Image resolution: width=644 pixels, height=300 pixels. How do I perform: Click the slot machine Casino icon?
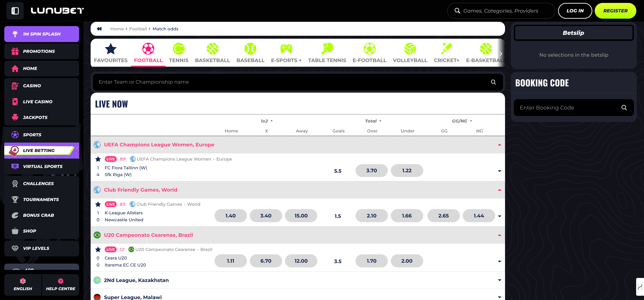point(15,86)
